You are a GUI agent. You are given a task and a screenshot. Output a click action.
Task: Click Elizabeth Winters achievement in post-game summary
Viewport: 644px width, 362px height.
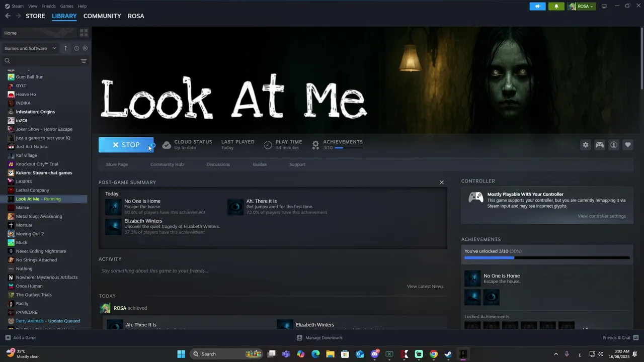163,226
